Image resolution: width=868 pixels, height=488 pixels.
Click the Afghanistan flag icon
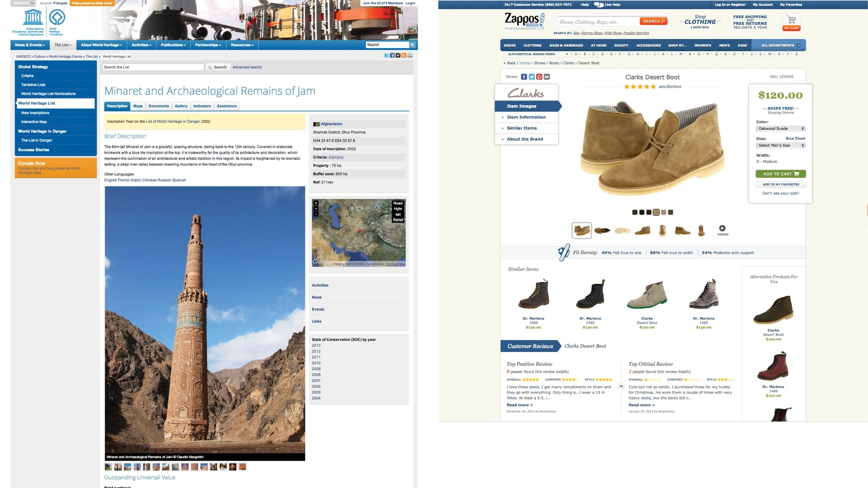[x=316, y=124]
